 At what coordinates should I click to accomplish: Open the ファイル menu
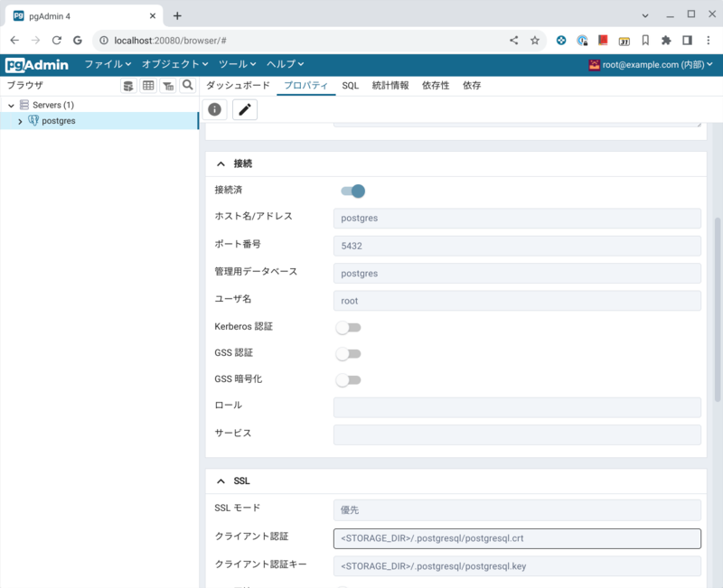coord(108,64)
